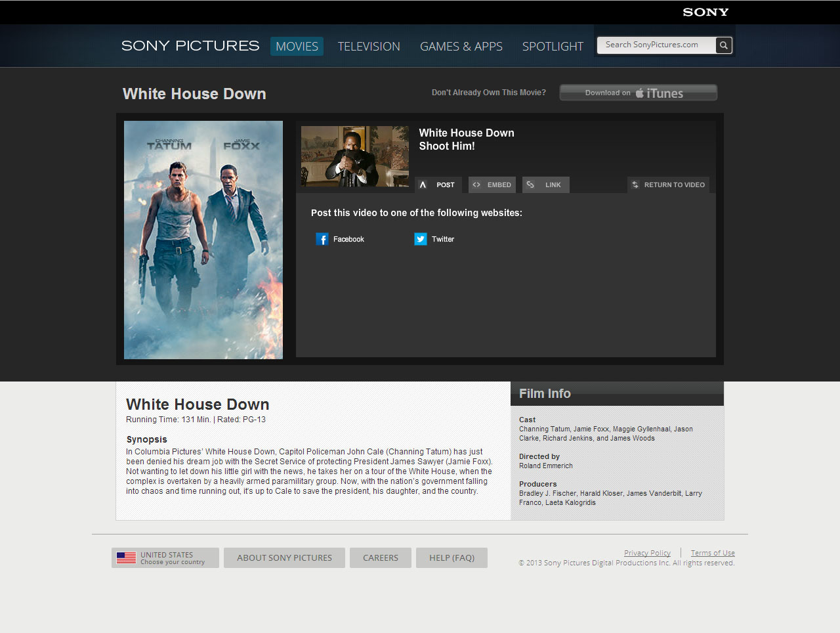The height and width of the screenshot is (633, 840).
Task: Download the movie on iTunes
Action: (x=638, y=93)
